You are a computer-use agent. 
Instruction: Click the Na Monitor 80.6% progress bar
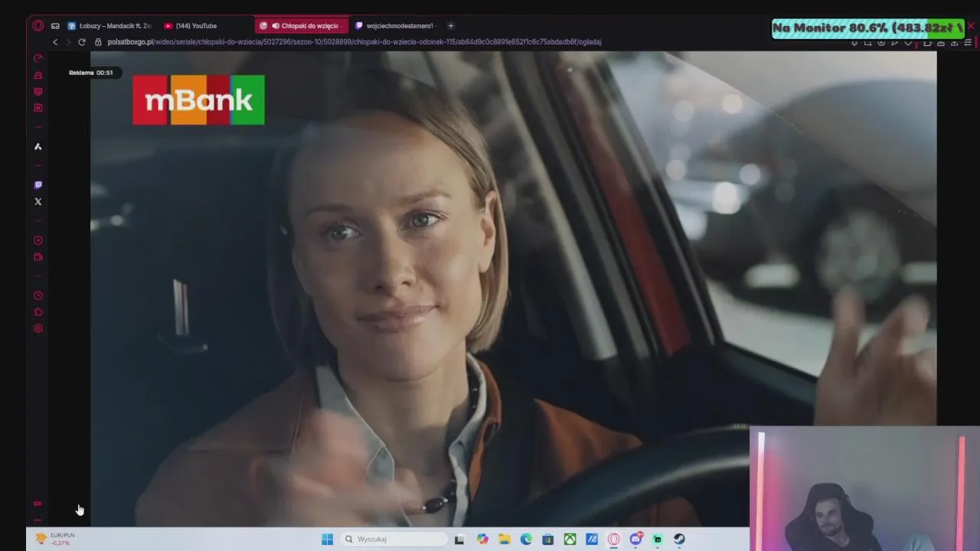[868, 29]
